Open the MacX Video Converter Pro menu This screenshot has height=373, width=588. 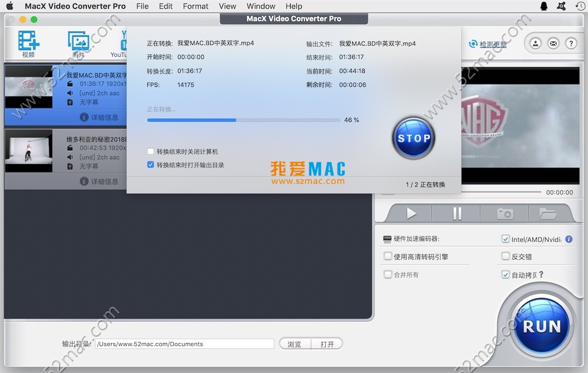tap(75, 6)
